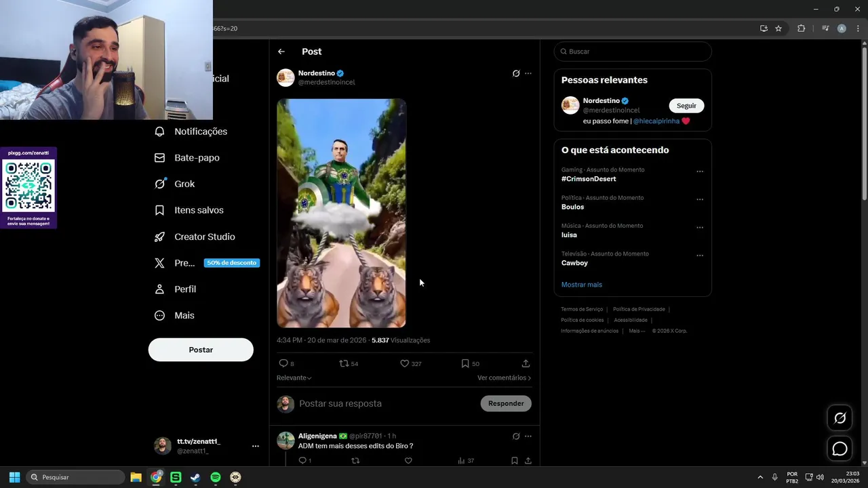Open Grok floating button at bottom right
868x488 pixels.
[x=840, y=418]
